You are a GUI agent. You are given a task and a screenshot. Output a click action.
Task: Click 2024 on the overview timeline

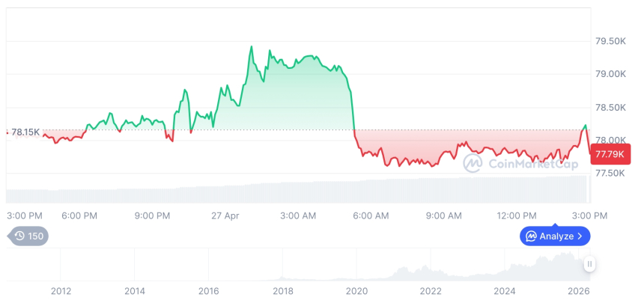point(505,291)
